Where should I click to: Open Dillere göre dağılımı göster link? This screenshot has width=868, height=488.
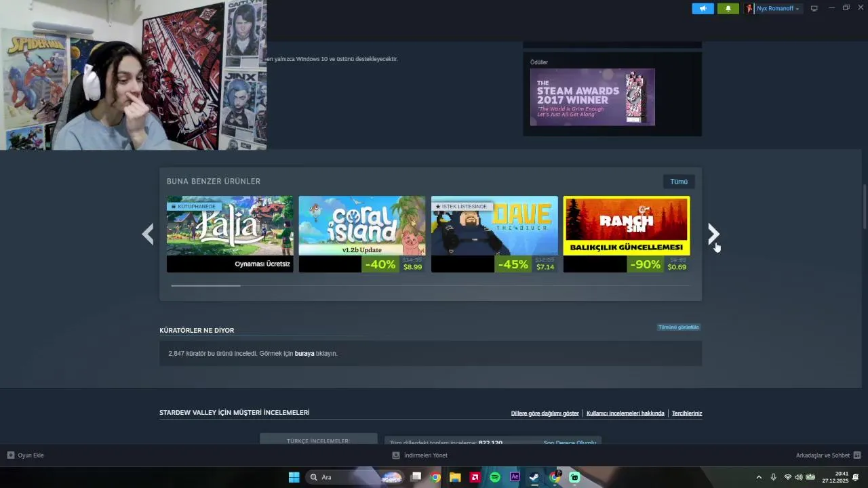click(545, 413)
